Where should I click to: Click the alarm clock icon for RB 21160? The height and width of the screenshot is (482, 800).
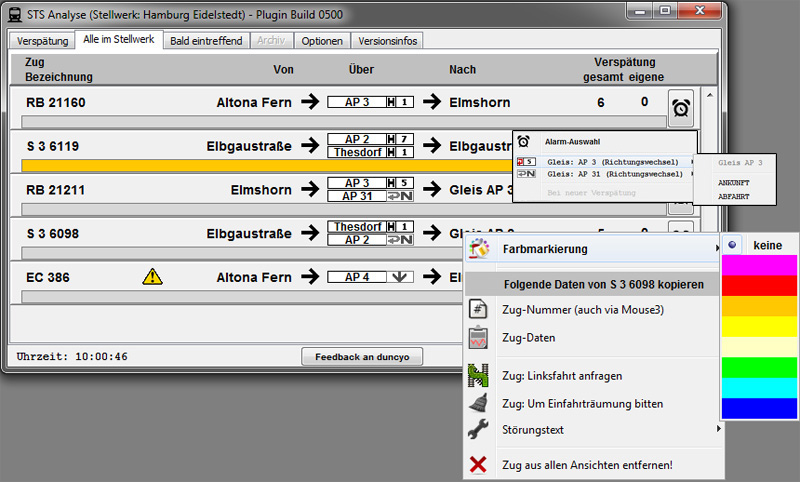[x=681, y=105]
